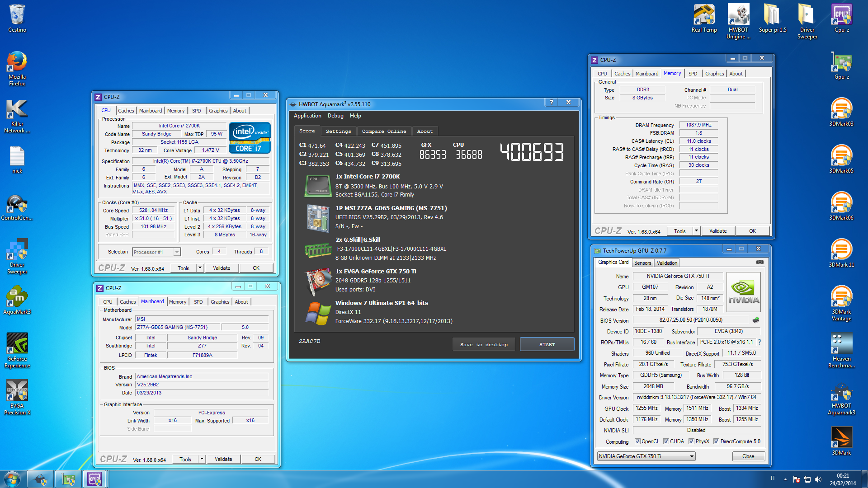Click the NVIDIA logo in GPU-Z
Image resolution: width=868 pixels, height=488 pixels.
tap(744, 291)
